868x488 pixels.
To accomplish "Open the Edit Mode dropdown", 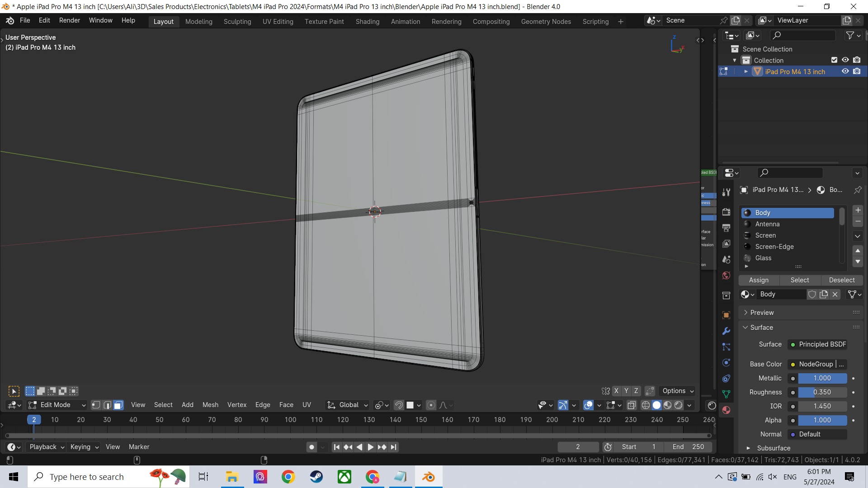I will click(56, 405).
